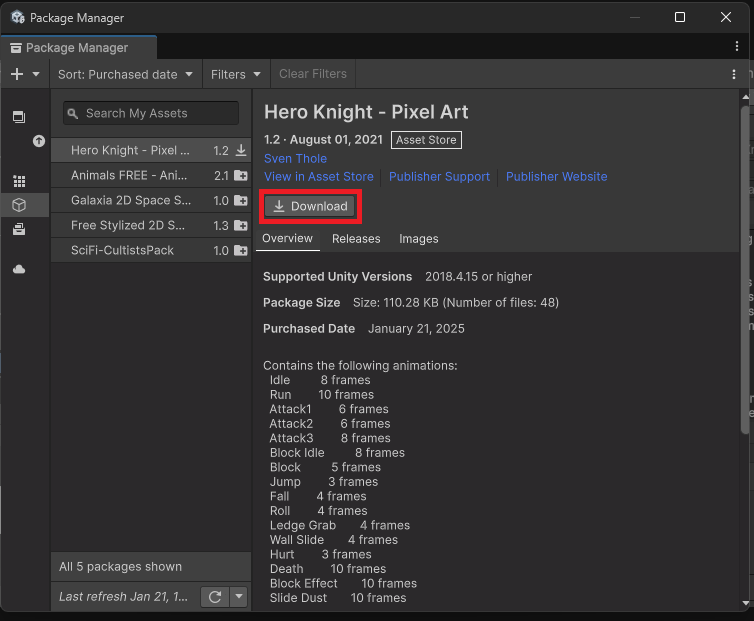Maximize the Package Manager window
Viewport: 754px width, 621px height.
click(679, 17)
